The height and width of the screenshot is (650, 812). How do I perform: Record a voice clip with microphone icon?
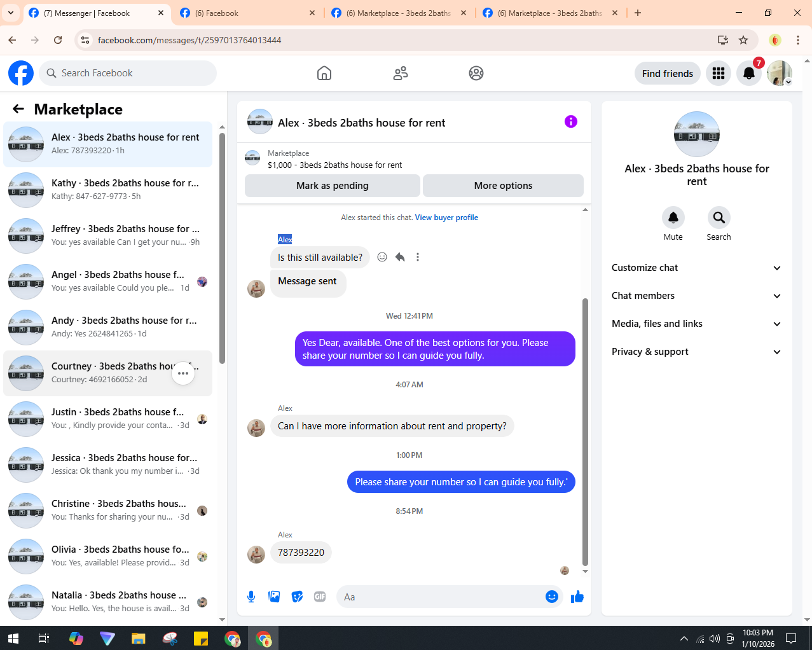click(x=251, y=597)
